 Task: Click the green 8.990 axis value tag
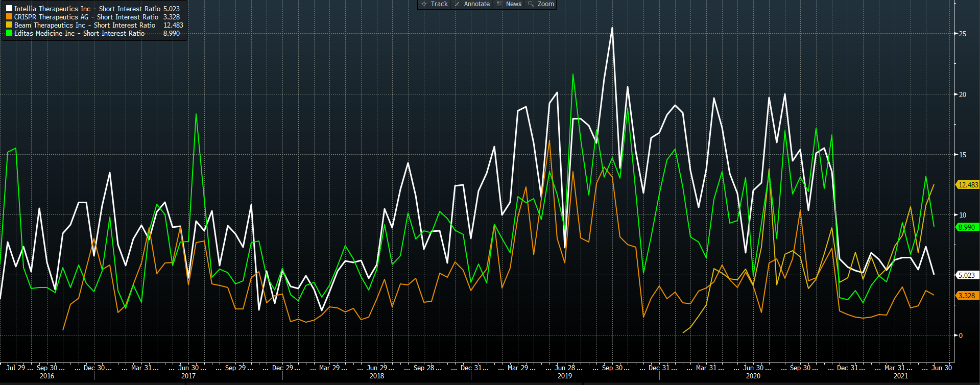(966, 227)
